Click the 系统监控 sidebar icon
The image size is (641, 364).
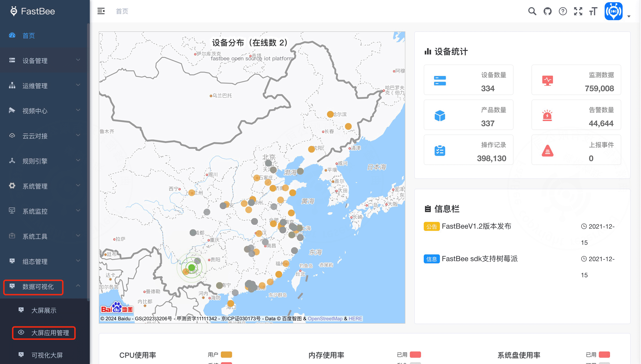point(12,210)
